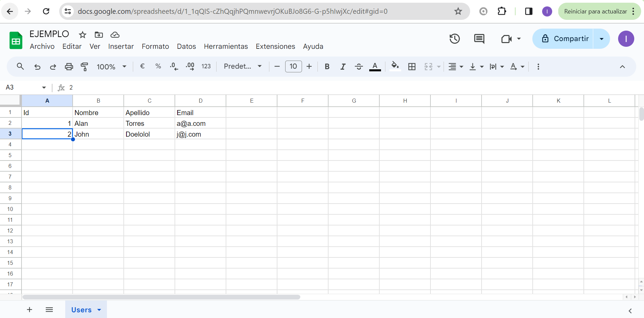Undo the last action
644x318 pixels.
37,67
